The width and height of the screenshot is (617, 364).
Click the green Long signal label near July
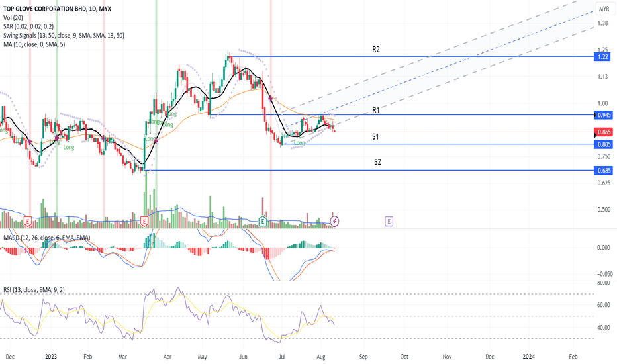299,143
